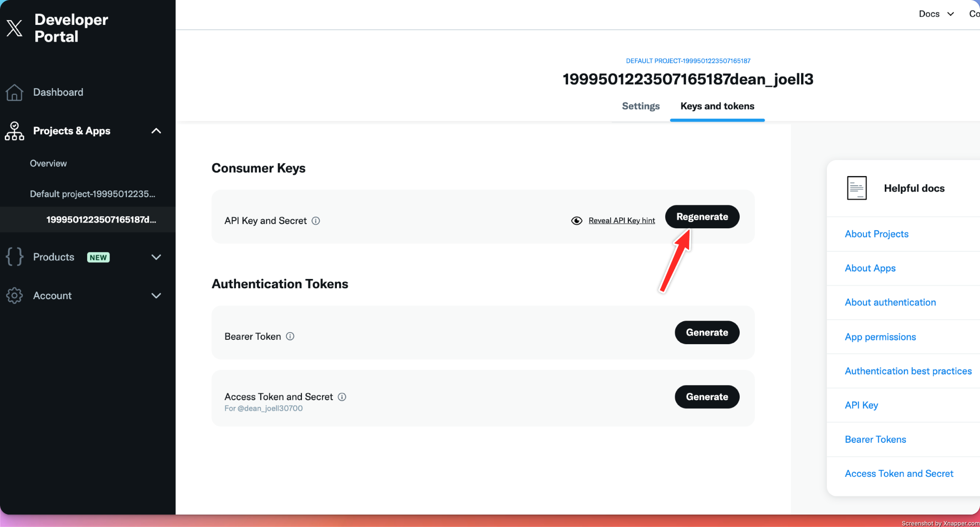Switch to the Settings tab
Viewport: 980px width, 527px height.
(640, 106)
